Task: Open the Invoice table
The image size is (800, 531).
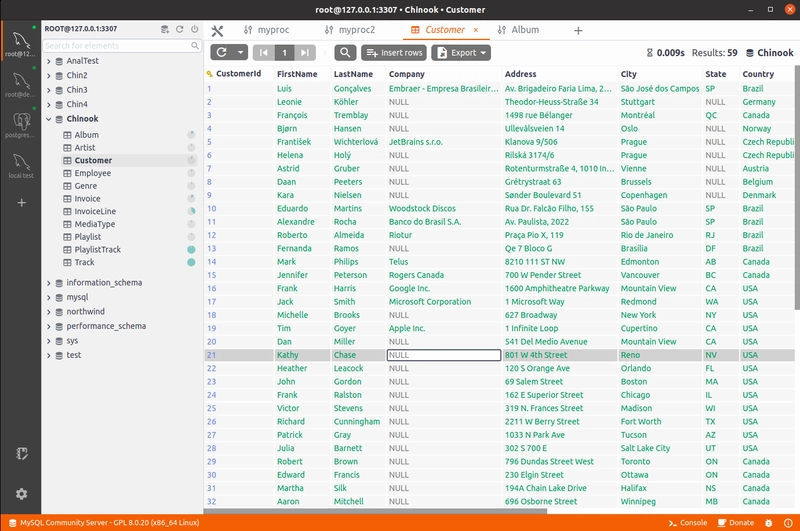Action: coord(87,199)
